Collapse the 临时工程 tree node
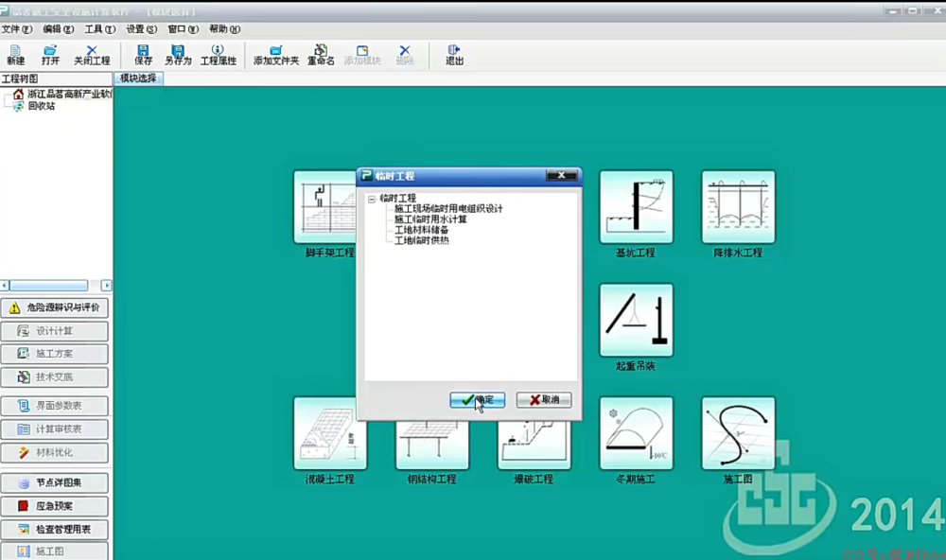Image resolution: width=946 pixels, height=560 pixels. point(371,199)
